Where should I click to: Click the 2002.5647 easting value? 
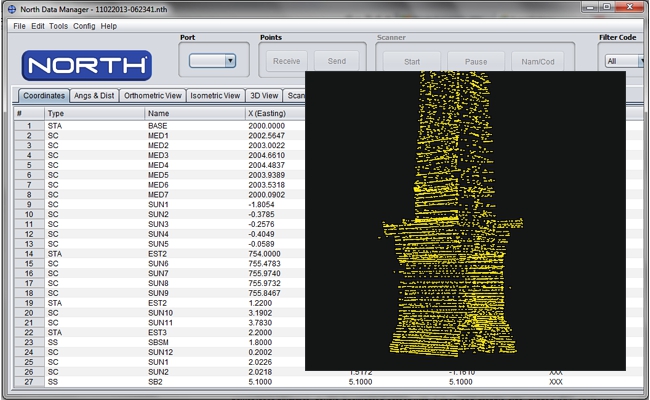(x=267, y=136)
